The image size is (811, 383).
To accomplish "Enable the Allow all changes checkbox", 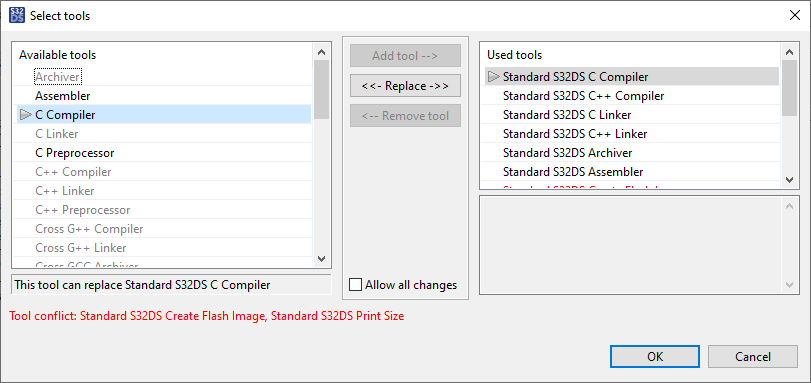I will (x=355, y=285).
